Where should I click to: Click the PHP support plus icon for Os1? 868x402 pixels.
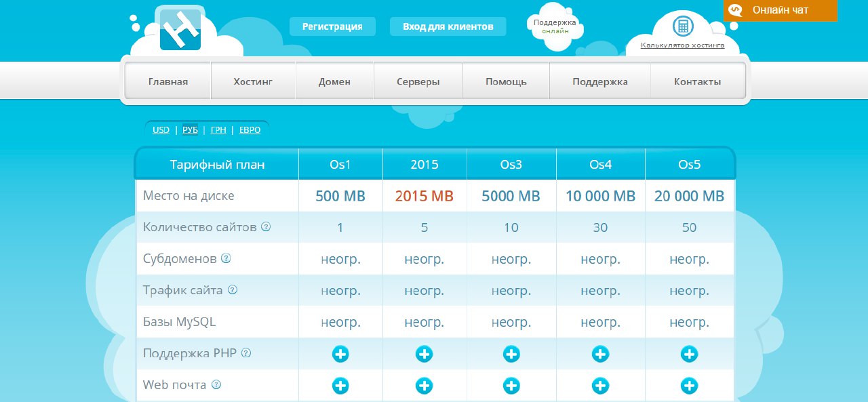(x=340, y=354)
